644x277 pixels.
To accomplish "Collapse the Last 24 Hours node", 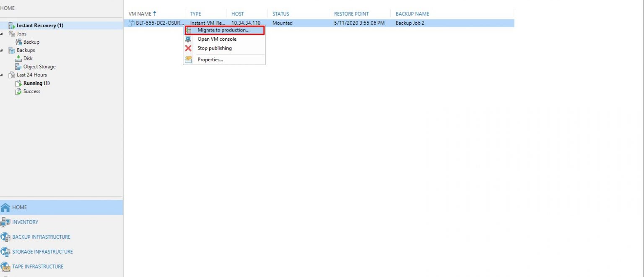I will pos(3,75).
